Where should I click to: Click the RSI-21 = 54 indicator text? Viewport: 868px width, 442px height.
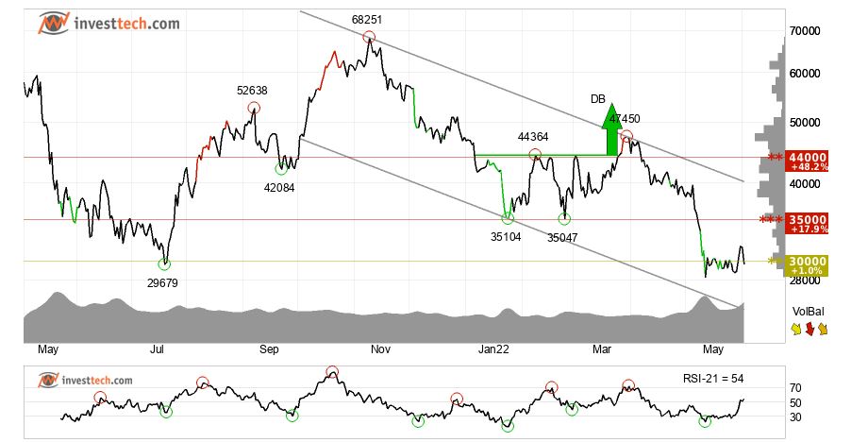[713, 378]
